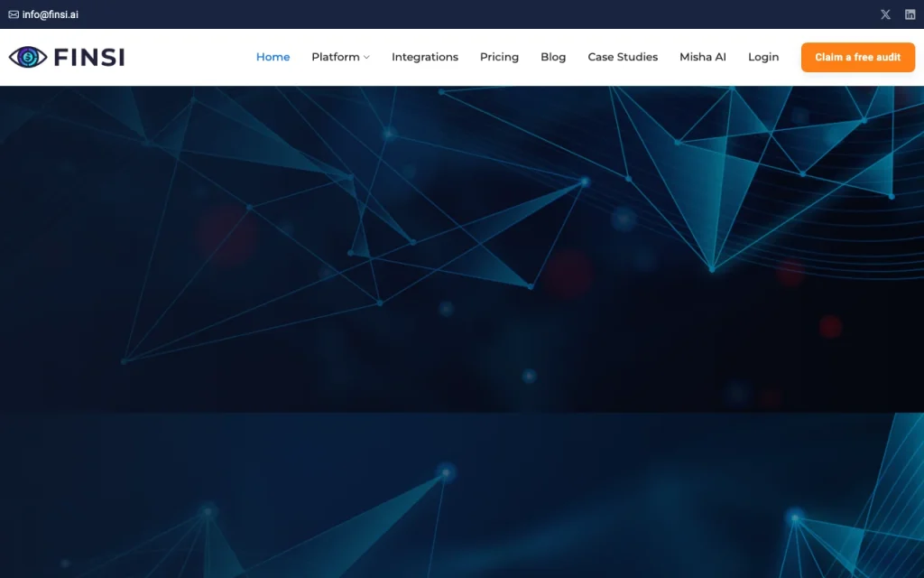Open Case Studies
Image resolution: width=924 pixels, height=578 pixels.
tap(623, 57)
